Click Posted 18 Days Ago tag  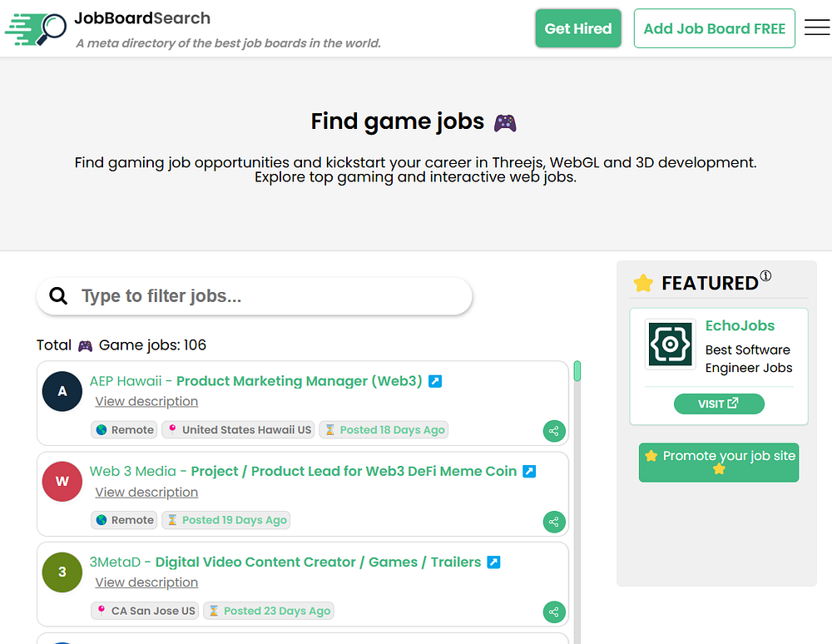[x=384, y=429]
